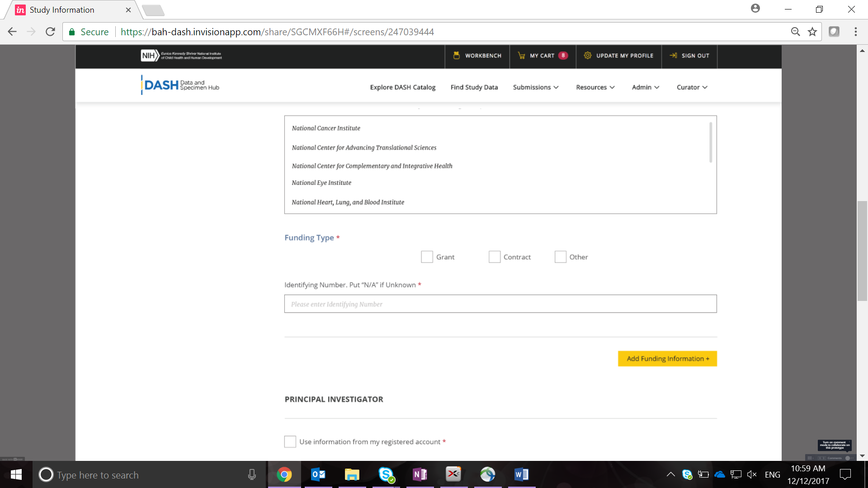The width and height of the screenshot is (868, 488).
Task: Click the Identifying Number input field
Action: pos(500,304)
